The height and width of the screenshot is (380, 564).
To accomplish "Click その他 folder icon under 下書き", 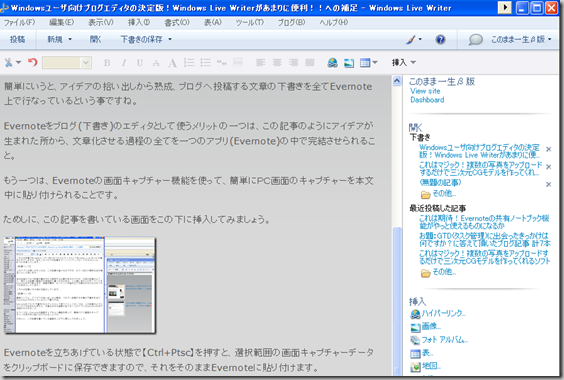I will tap(426, 195).
